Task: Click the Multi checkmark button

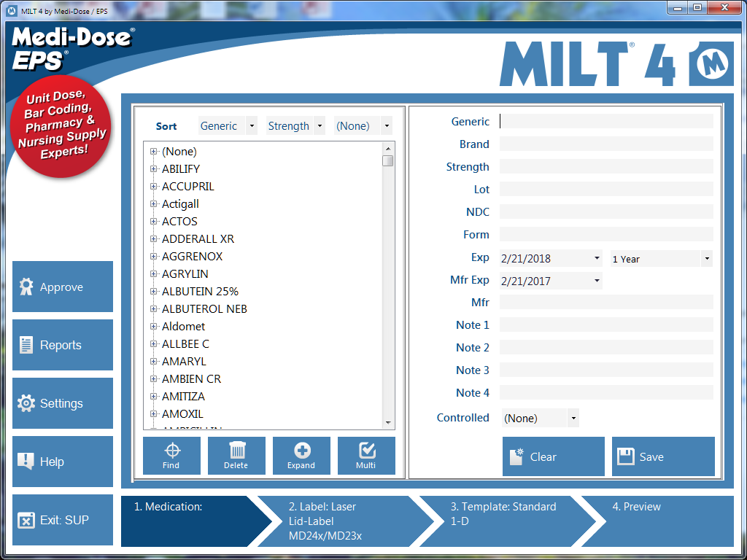Action: click(366, 456)
